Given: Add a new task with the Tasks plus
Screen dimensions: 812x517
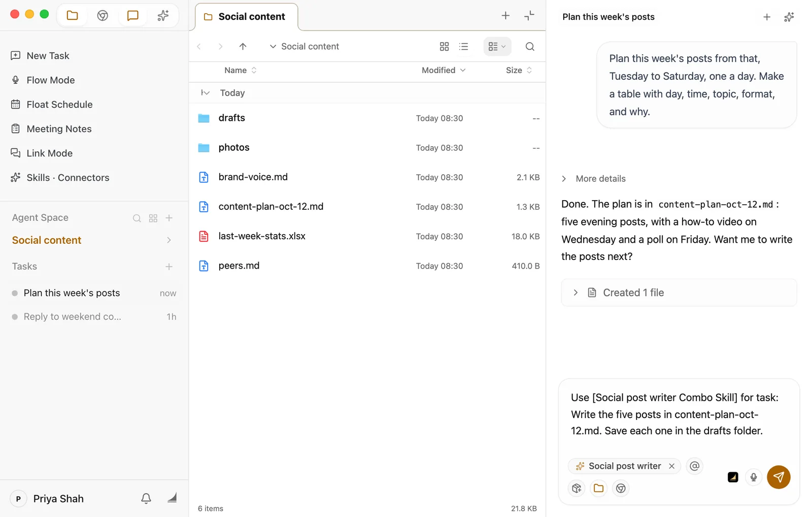Looking at the screenshot, I should (x=169, y=267).
